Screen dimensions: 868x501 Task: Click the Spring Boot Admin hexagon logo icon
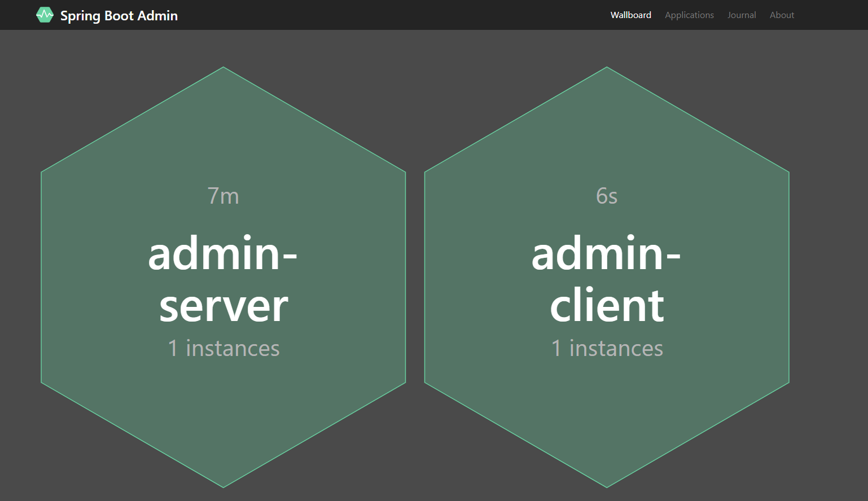[x=45, y=15]
